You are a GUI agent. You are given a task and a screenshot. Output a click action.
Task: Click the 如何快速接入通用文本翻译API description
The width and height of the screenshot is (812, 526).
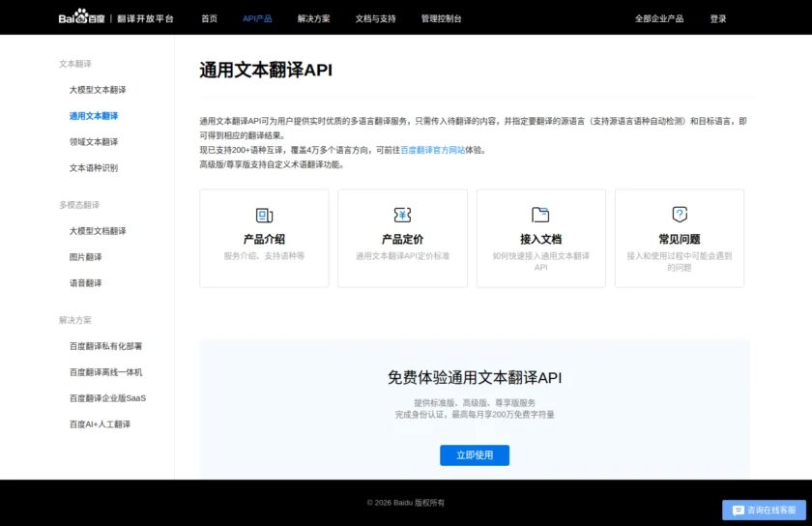tap(540, 261)
